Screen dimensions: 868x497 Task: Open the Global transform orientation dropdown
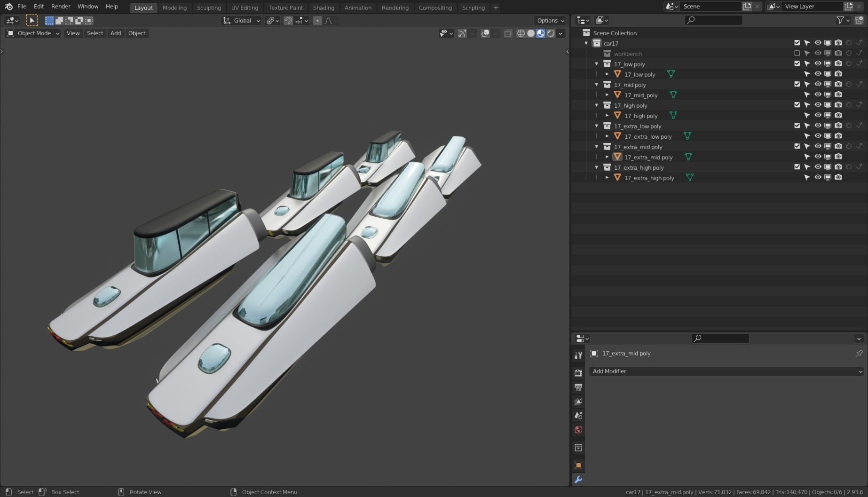click(x=241, y=20)
